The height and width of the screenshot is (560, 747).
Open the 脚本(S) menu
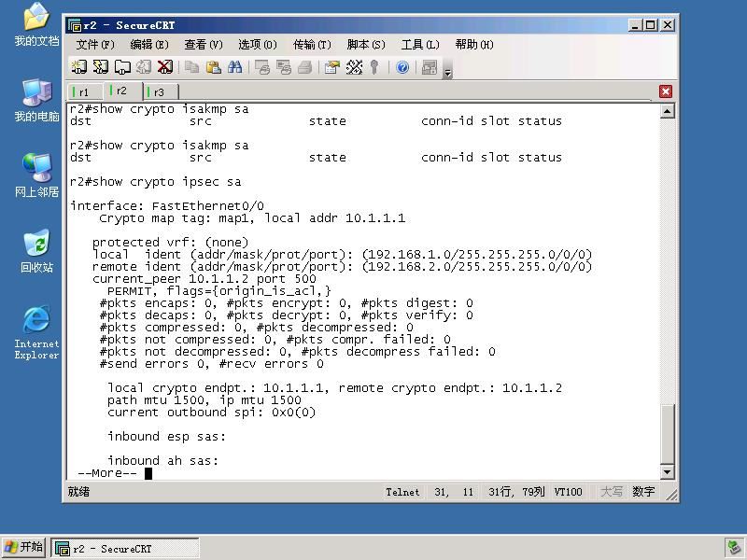click(366, 45)
